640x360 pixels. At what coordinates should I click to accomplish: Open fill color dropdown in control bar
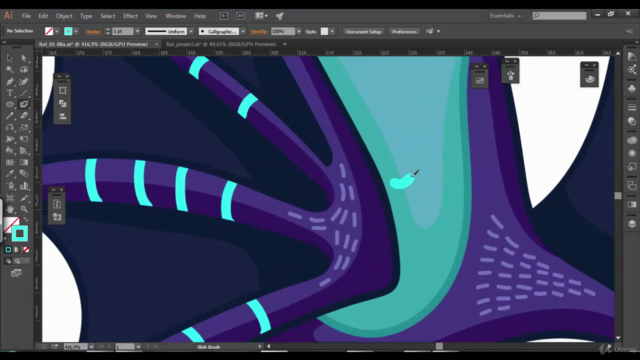click(x=57, y=31)
